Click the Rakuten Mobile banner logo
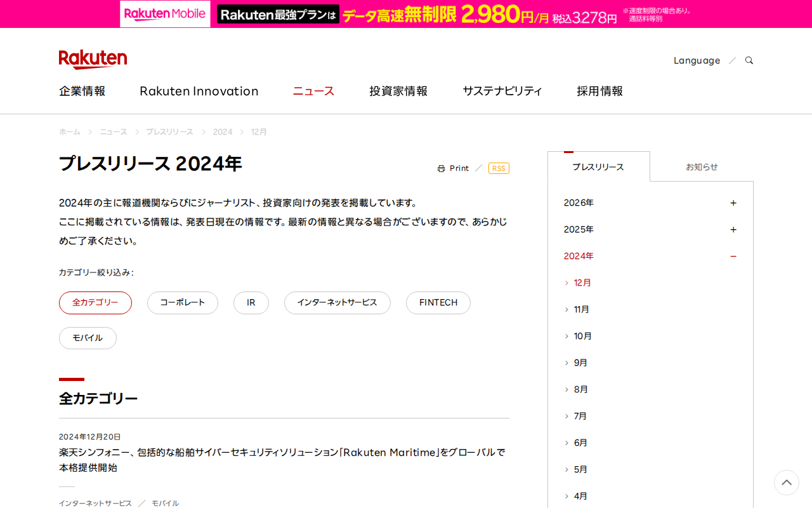The width and height of the screenshot is (812, 508). pyautogui.click(x=164, y=13)
